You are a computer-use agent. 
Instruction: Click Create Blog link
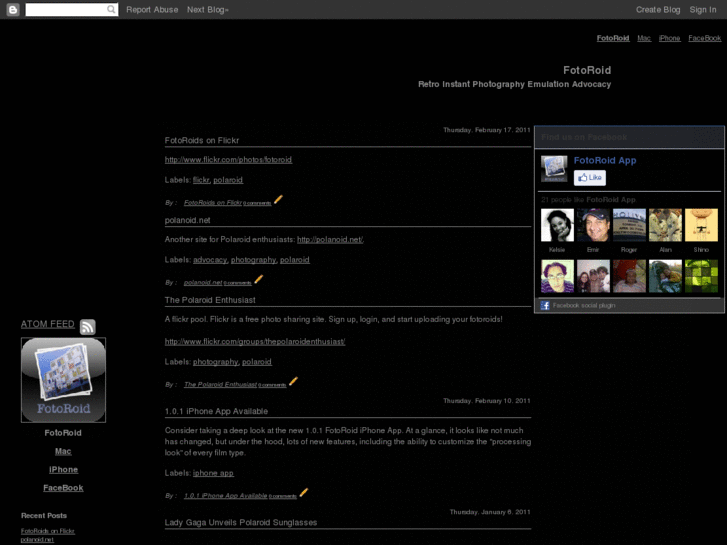(x=658, y=10)
